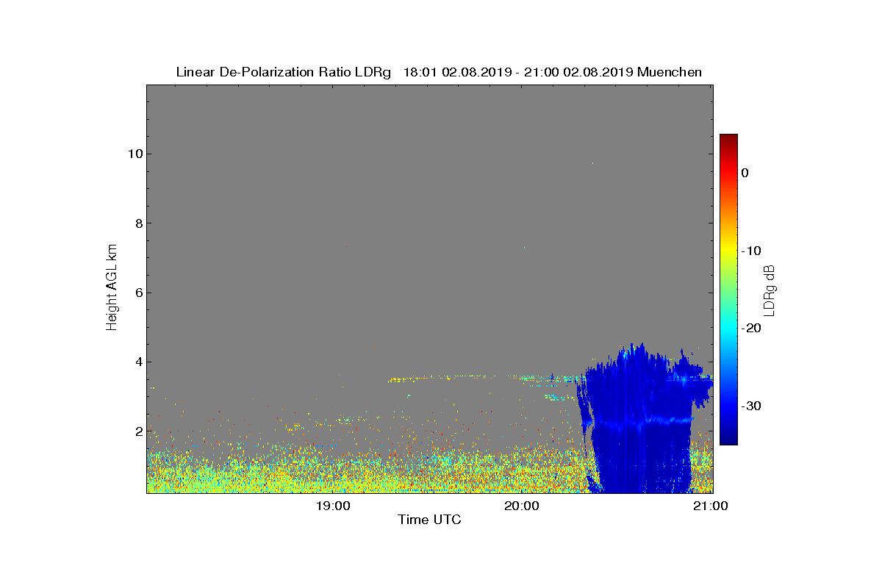Screen dimensions: 882x588
Task: Click the station name 'Muenchen' in title
Action: pos(670,72)
